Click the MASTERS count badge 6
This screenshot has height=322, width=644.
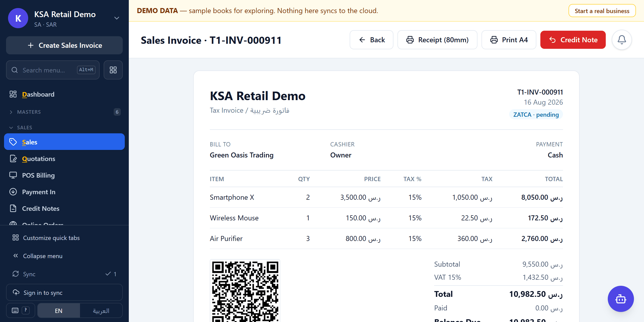pyautogui.click(x=117, y=112)
